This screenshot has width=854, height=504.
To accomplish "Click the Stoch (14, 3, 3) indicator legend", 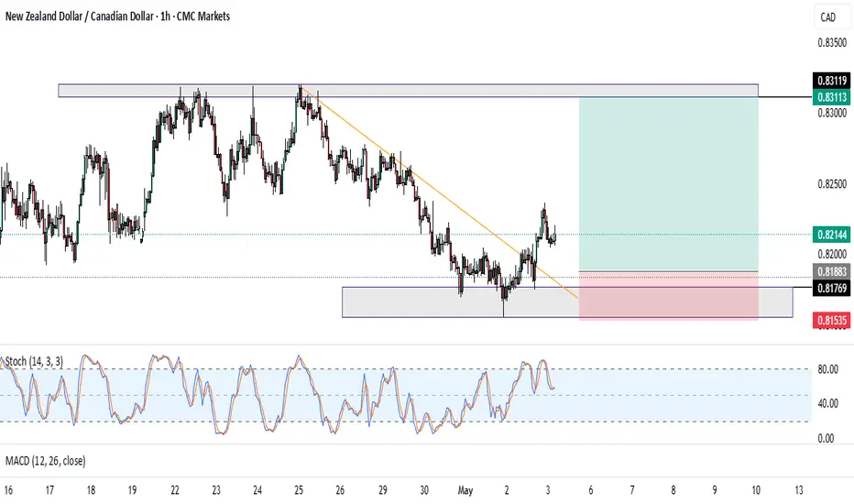I will [x=34, y=361].
